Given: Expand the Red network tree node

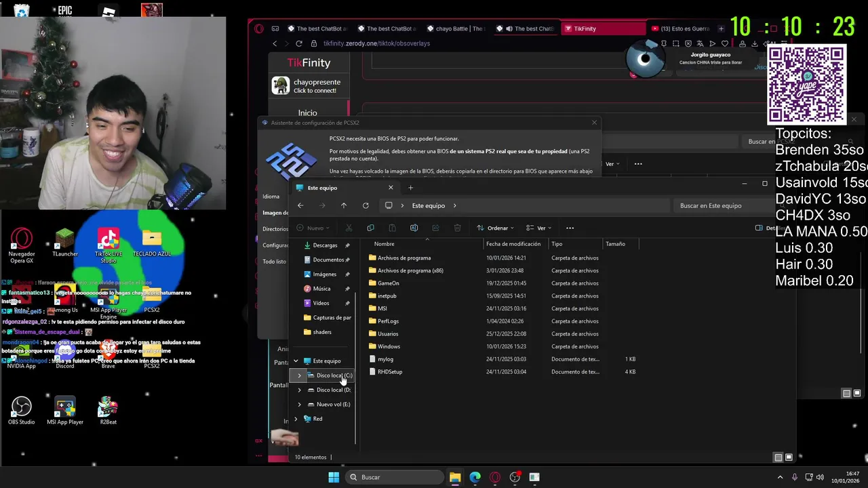Looking at the screenshot, I should click(x=296, y=419).
